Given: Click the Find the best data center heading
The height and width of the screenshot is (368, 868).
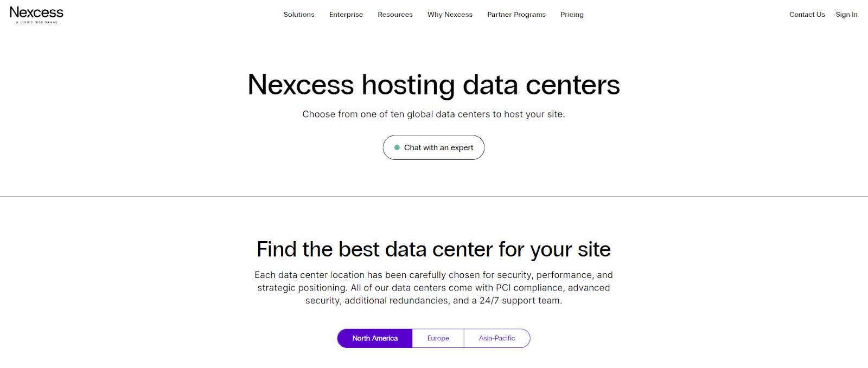Looking at the screenshot, I should [x=433, y=249].
